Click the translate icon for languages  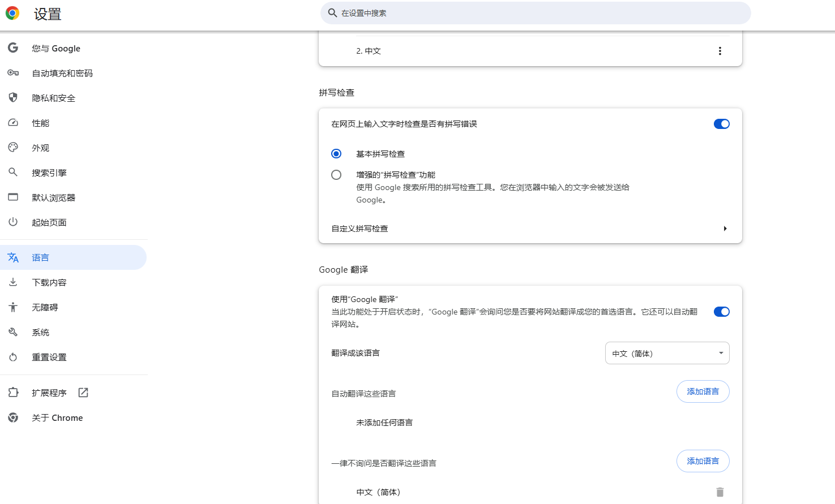[x=13, y=257]
